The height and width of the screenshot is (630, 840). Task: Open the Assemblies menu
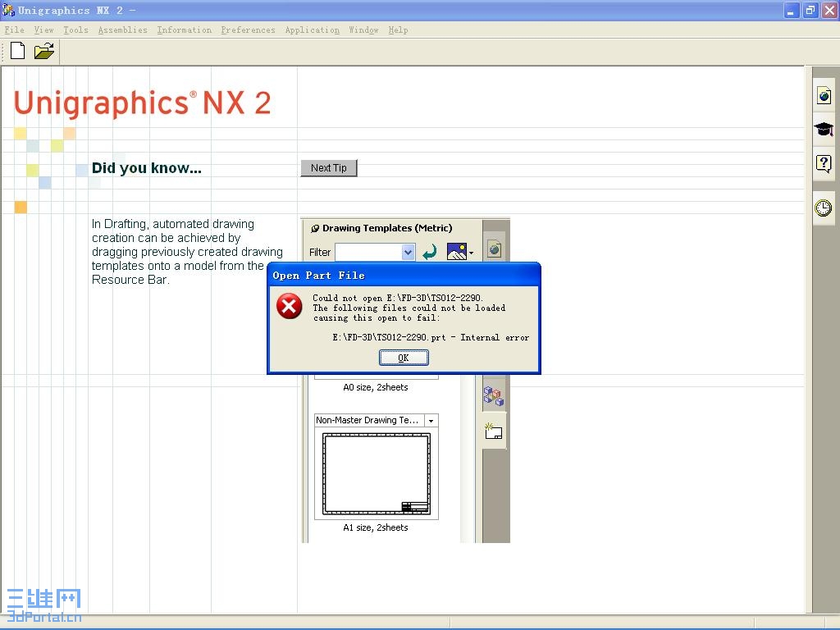(123, 30)
